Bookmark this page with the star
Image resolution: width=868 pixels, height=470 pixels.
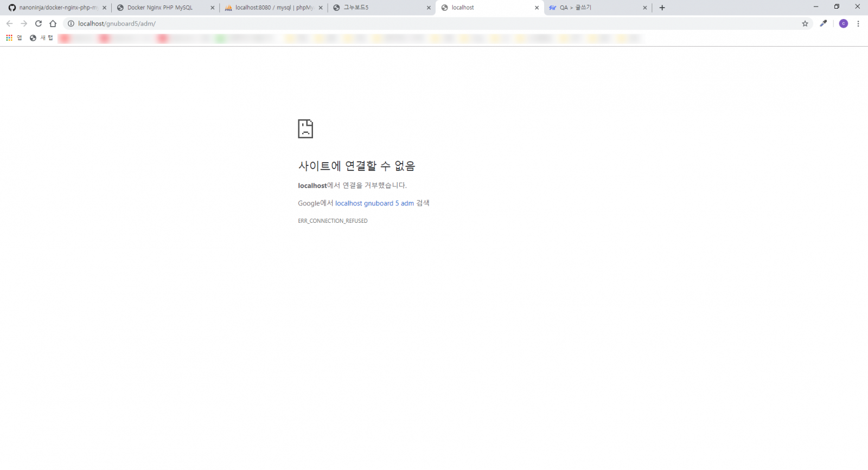click(805, 23)
